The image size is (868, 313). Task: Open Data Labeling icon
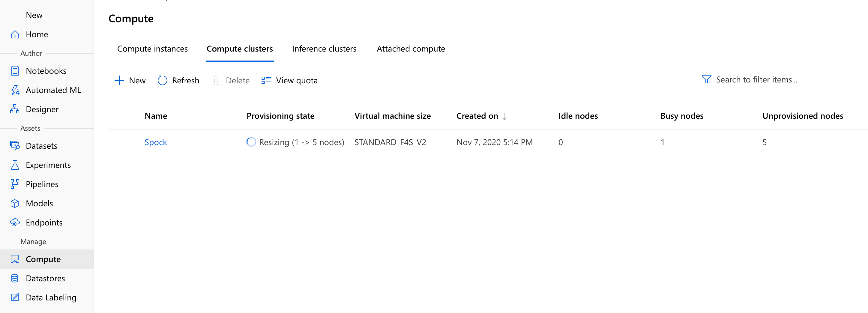click(x=15, y=297)
